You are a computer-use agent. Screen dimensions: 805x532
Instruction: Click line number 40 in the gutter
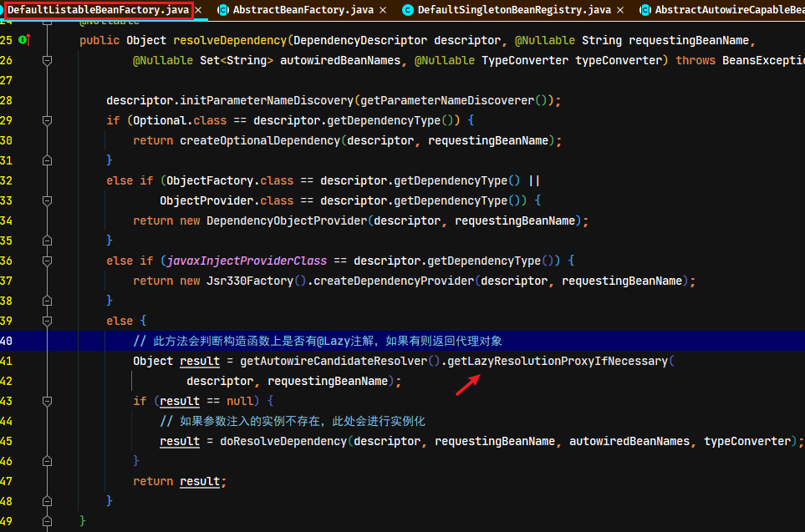click(6, 341)
